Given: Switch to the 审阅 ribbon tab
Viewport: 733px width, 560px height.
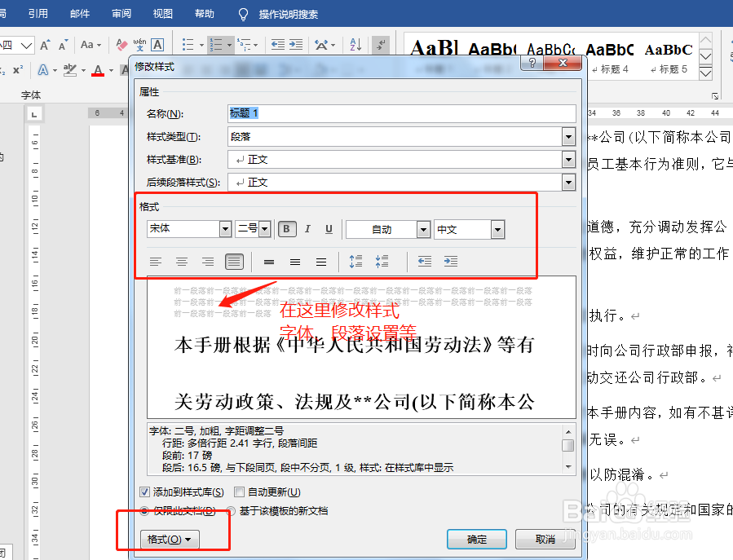Looking at the screenshot, I should (x=121, y=13).
